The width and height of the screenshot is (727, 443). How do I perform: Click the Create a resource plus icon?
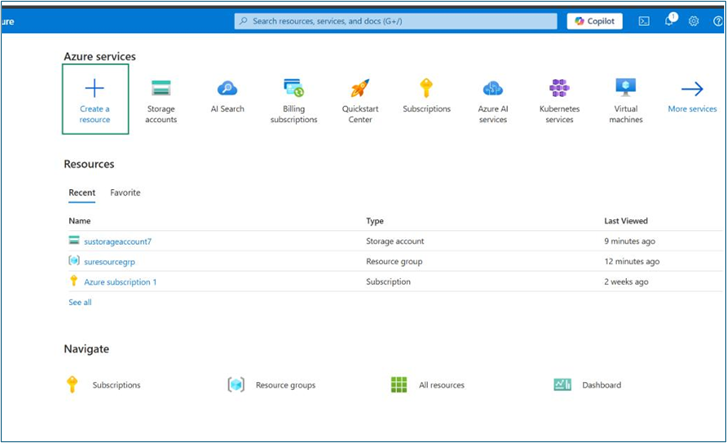tap(95, 88)
